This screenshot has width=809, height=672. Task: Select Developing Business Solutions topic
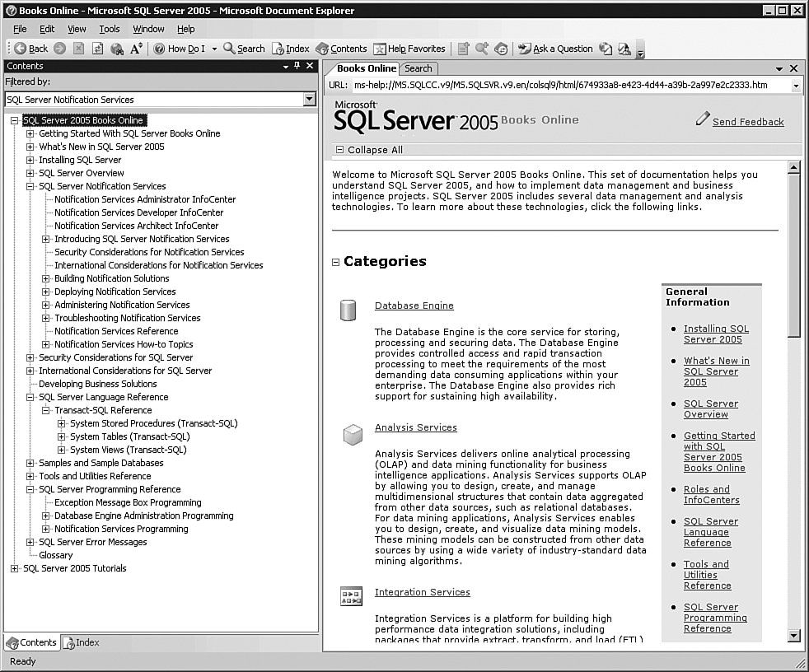[x=97, y=384]
